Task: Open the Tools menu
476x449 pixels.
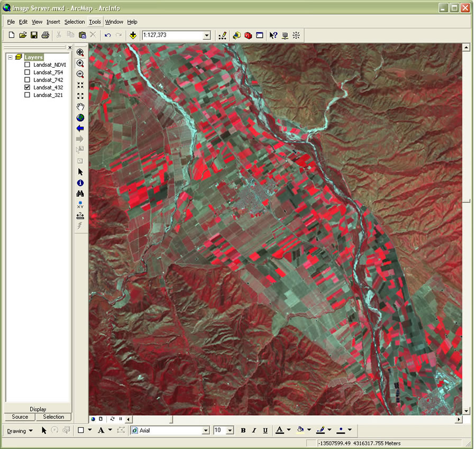Action: tap(95, 22)
